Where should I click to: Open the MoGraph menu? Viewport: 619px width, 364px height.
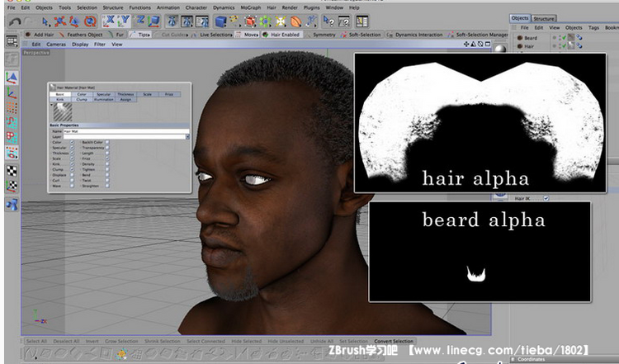tap(251, 7)
